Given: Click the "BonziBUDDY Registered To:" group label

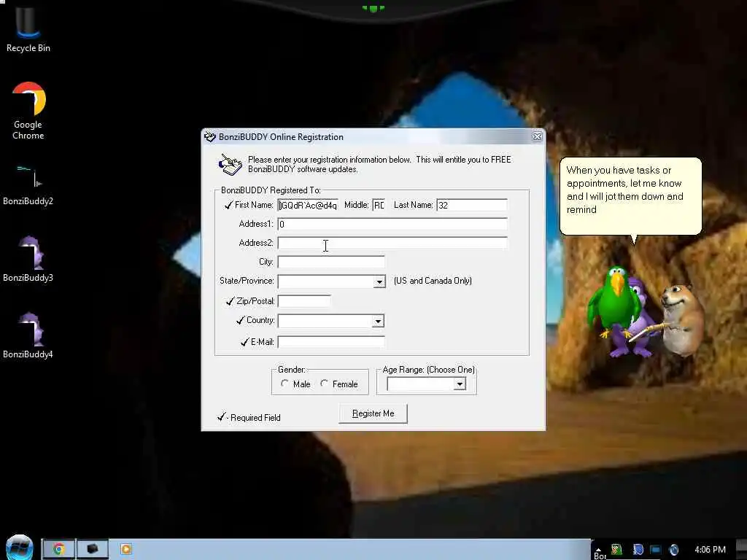Looking at the screenshot, I should coord(271,190).
